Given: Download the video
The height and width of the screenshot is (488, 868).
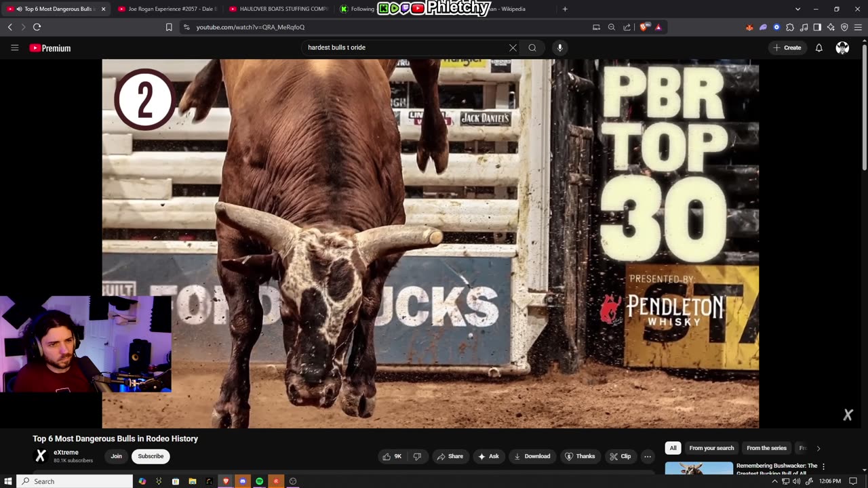Looking at the screenshot, I should (x=532, y=456).
